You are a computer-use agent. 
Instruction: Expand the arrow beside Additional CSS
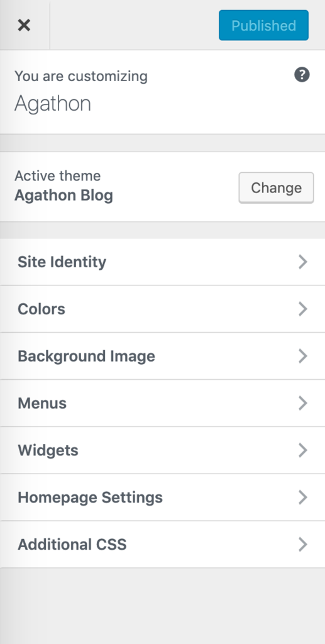click(x=303, y=545)
